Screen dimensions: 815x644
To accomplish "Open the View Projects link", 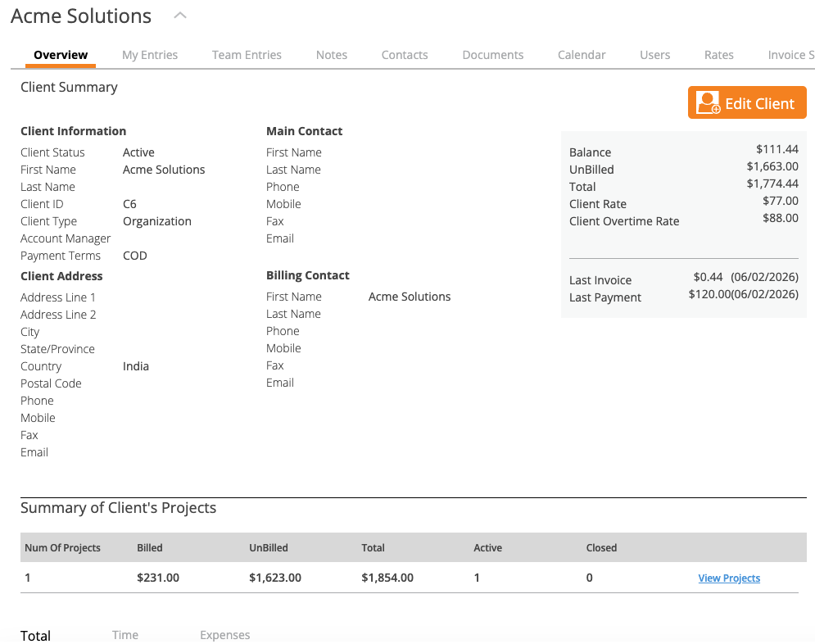I will click(x=729, y=578).
